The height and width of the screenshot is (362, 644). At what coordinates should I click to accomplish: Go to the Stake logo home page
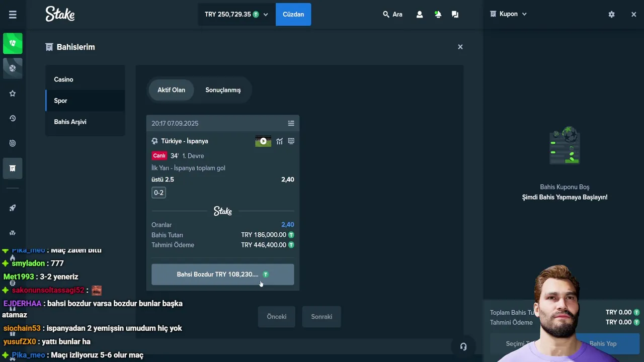pyautogui.click(x=60, y=14)
